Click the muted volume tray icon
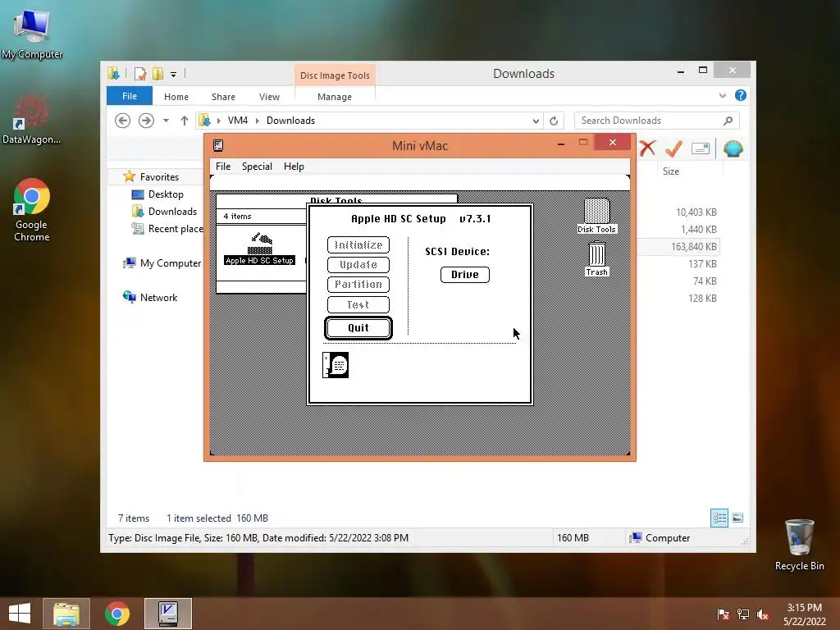The width and height of the screenshot is (840, 630). [762, 614]
